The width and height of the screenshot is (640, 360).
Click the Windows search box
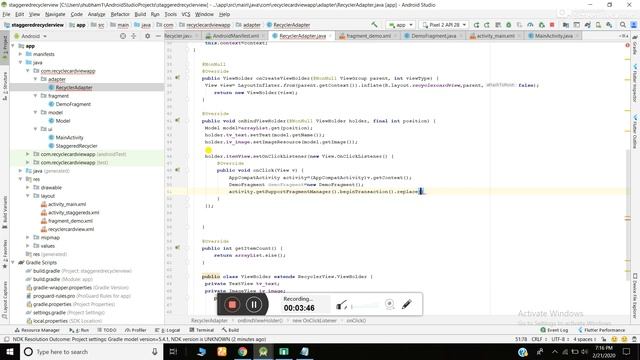click(x=92, y=351)
